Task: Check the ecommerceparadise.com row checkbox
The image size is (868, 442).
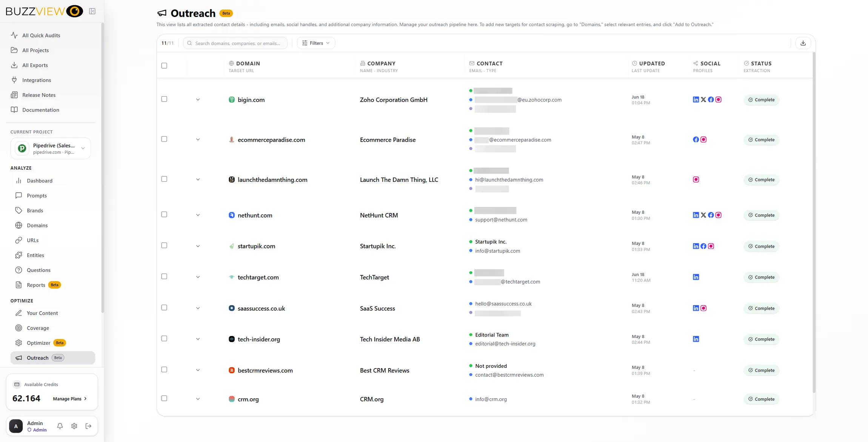Action: click(x=164, y=139)
